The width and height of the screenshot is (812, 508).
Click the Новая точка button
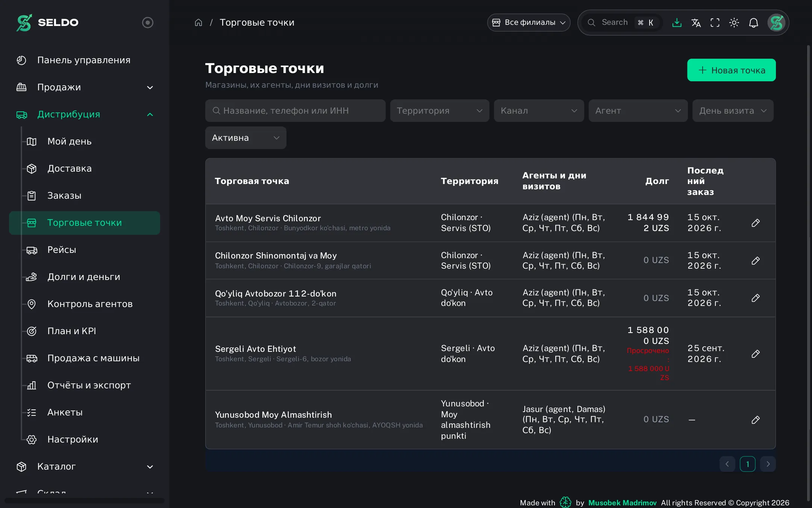[x=731, y=70]
